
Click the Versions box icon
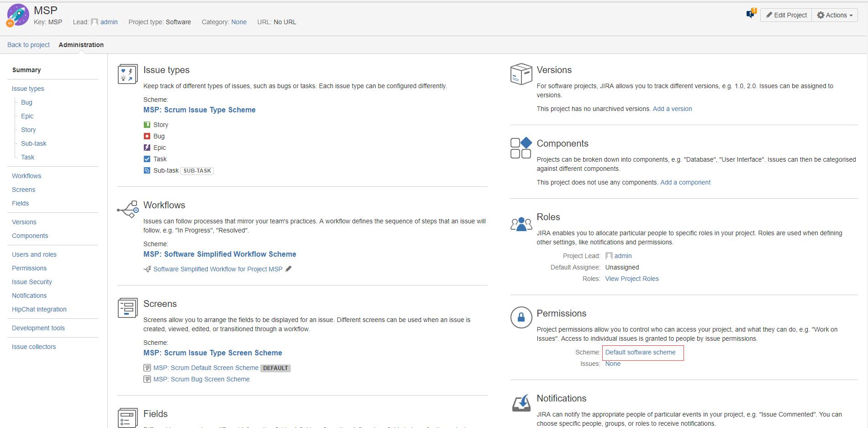pos(521,74)
